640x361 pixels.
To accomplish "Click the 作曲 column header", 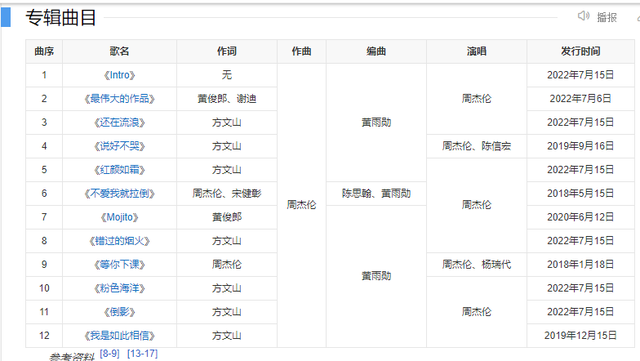I will click(x=301, y=51).
